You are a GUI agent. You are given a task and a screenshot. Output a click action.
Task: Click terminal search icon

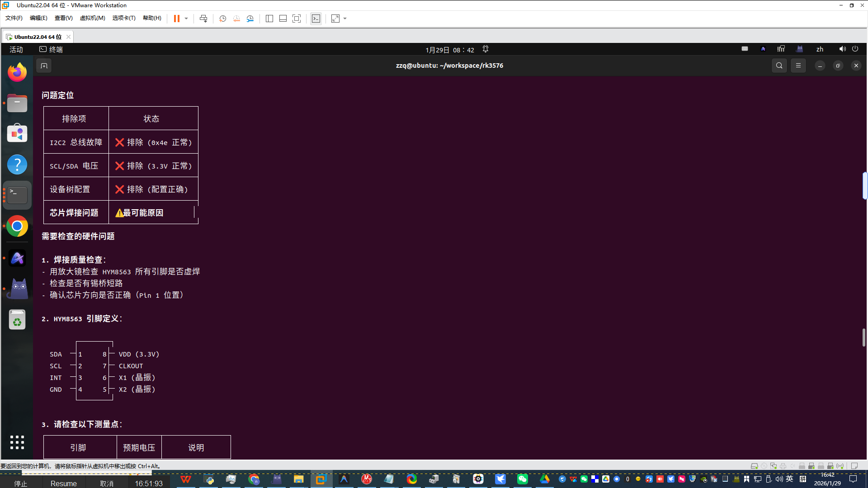click(x=779, y=66)
